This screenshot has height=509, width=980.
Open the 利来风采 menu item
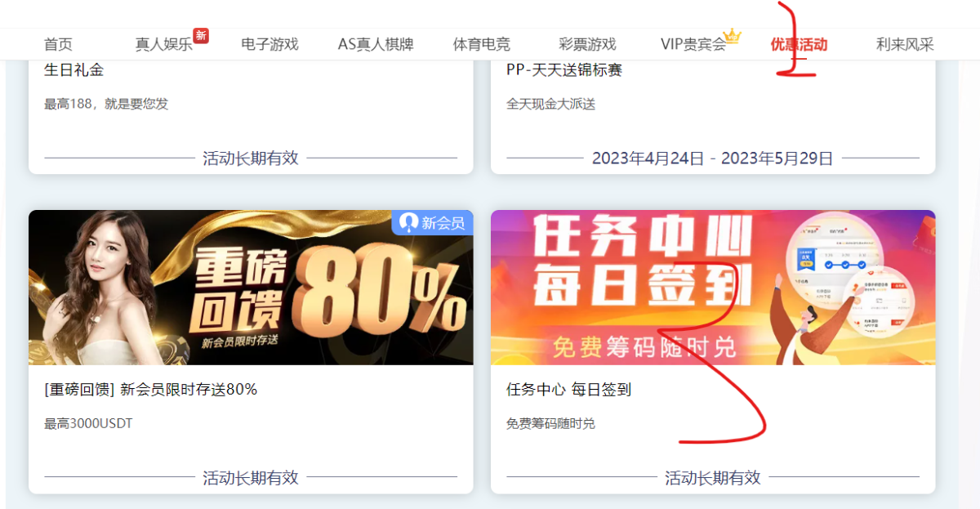905,44
